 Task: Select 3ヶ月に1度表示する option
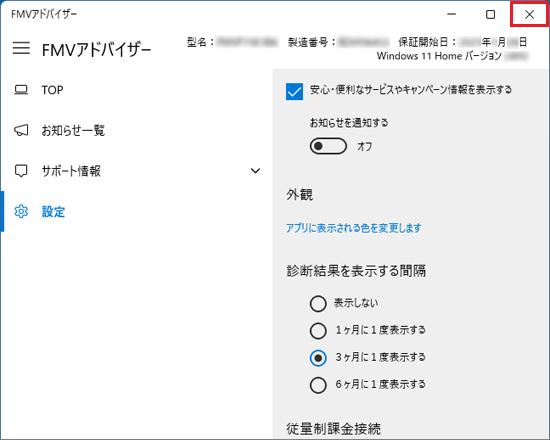[x=318, y=358]
